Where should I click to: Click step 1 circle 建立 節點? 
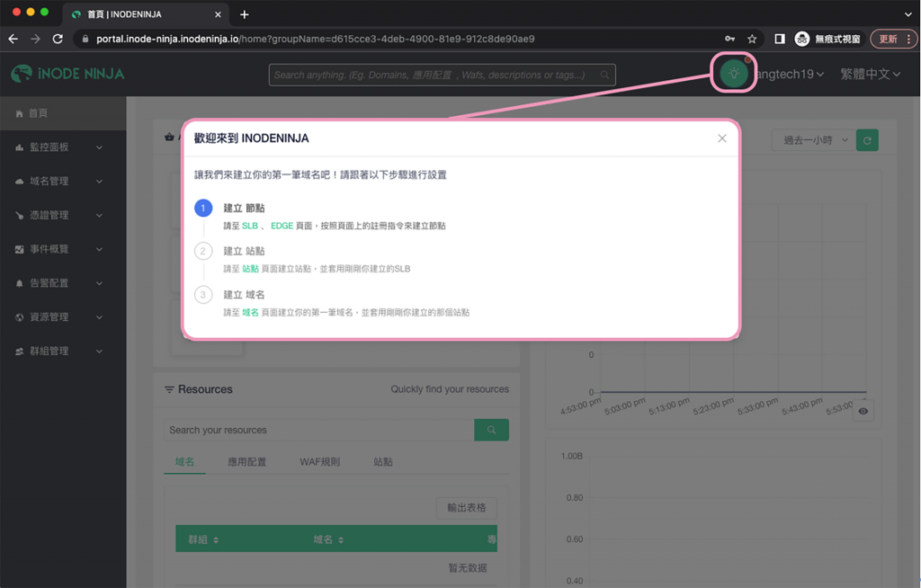tap(203, 208)
